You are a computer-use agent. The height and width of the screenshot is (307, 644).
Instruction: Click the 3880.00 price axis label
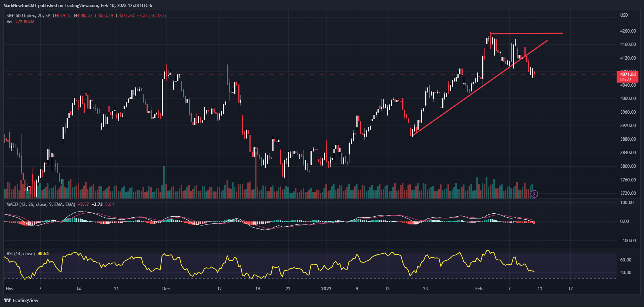pyautogui.click(x=628, y=139)
